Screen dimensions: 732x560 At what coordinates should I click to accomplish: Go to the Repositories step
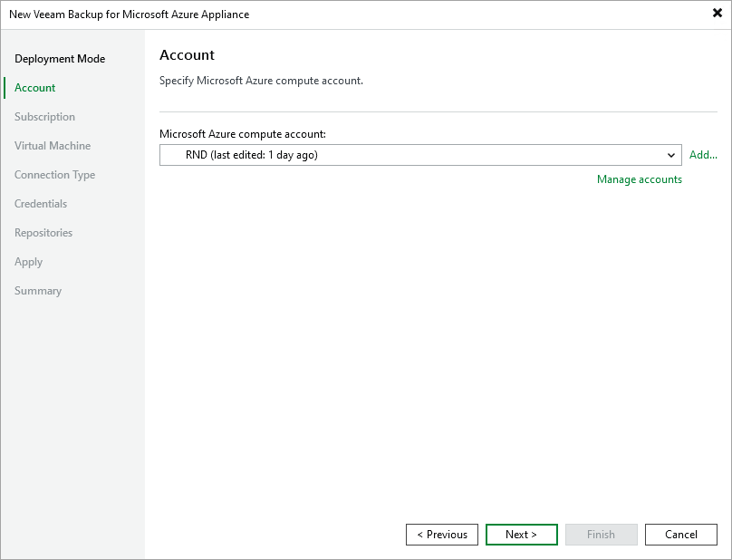43,233
